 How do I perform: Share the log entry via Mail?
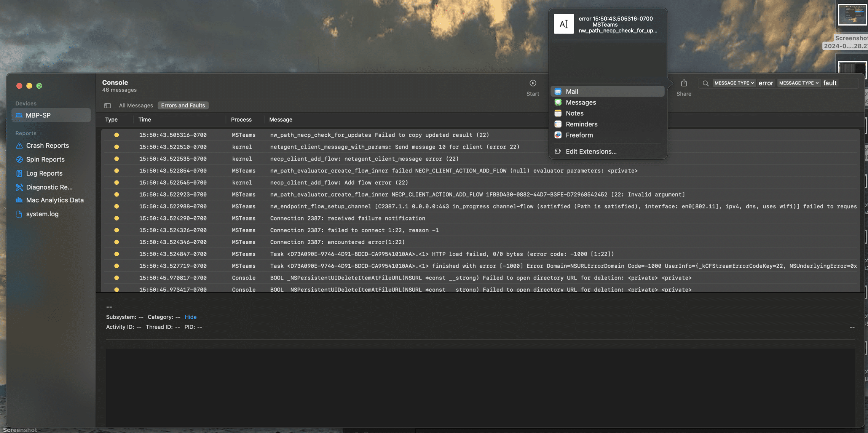coord(572,91)
